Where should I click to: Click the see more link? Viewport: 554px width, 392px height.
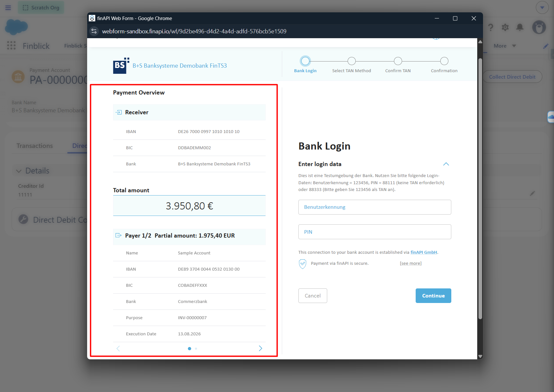tap(411, 263)
